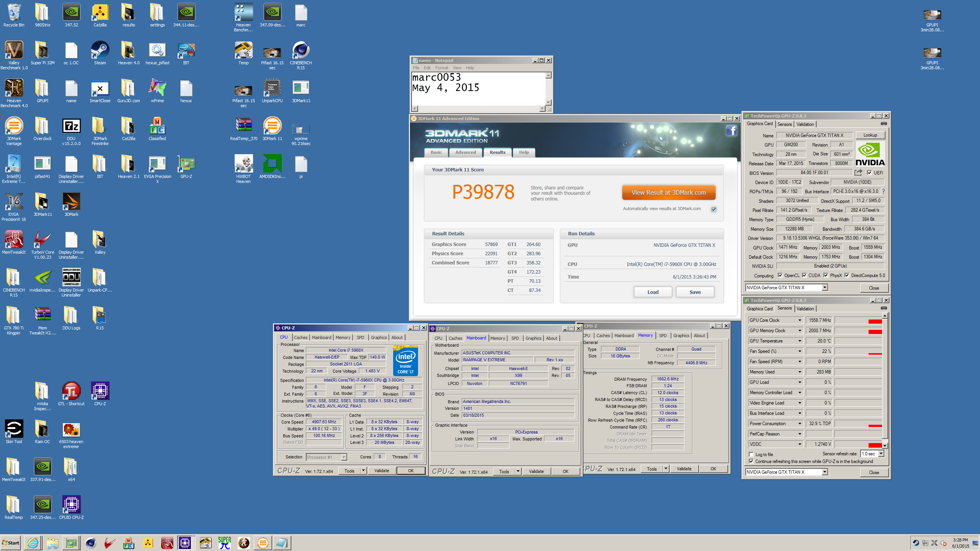Click Validate in the CPU-Z Mainboard window
The image size is (980, 551).
(x=536, y=471)
